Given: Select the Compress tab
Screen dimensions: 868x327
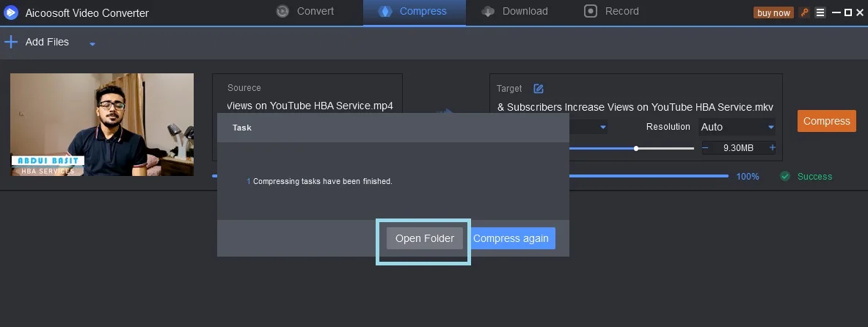Looking at the screenshot, I should coord(414,11).
